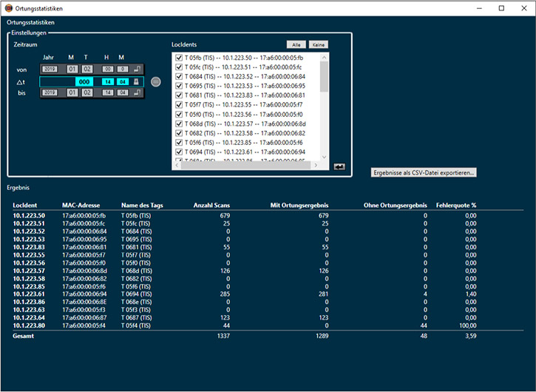
Task: Click the app icon in the title bar
Action: [x=9, y=8]
